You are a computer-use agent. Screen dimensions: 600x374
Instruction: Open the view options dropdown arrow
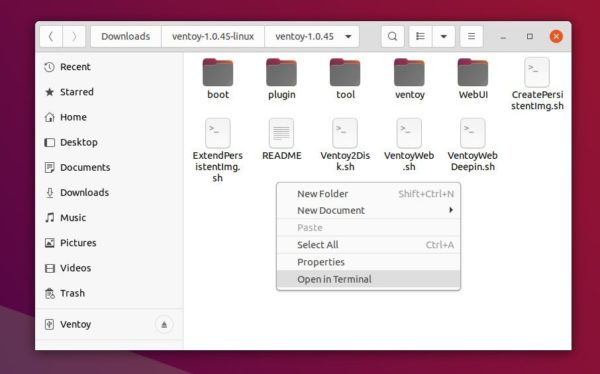(x=444, y=36)
